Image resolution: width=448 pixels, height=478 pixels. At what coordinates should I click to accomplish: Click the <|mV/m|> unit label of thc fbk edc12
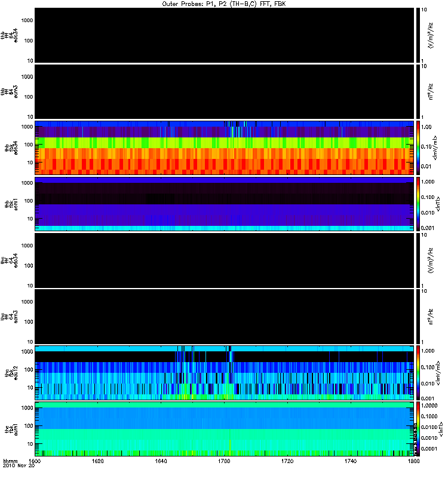click(x=438, y=373)
